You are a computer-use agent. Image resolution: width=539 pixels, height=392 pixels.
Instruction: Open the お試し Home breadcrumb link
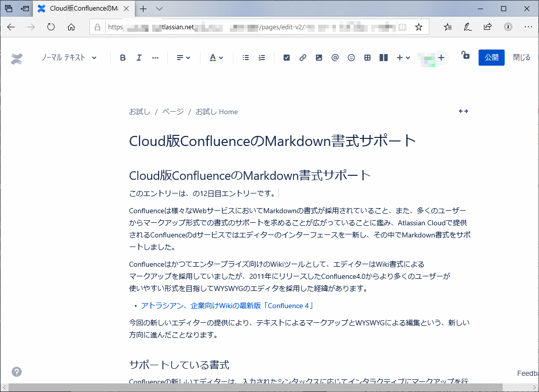point(217,112)
